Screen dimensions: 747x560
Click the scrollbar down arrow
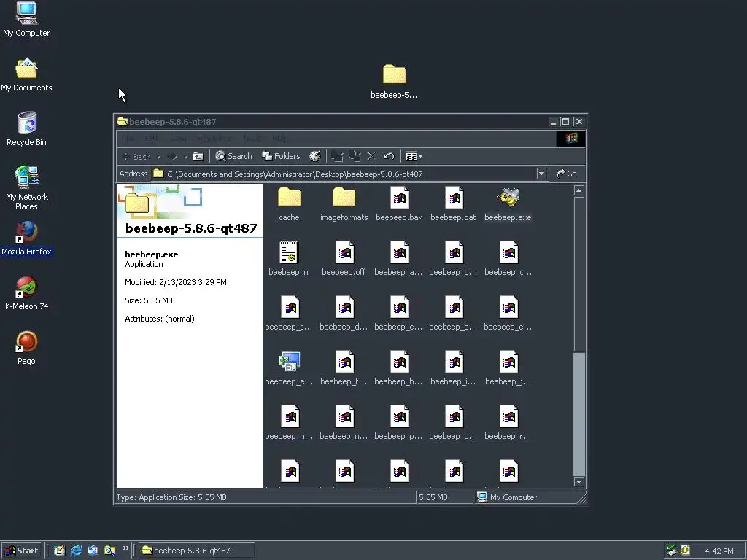pos(578,482)
